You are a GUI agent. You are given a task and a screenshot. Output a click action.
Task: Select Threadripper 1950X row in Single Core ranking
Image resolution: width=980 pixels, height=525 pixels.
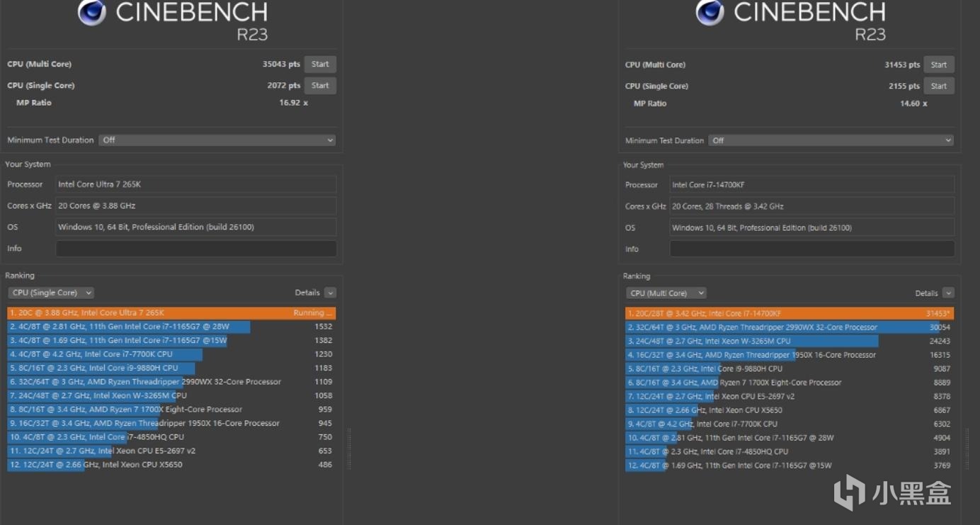pos(172,423)
